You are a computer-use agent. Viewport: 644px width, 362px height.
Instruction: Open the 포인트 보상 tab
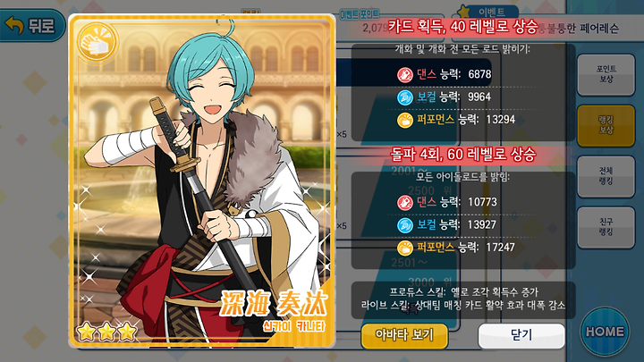606,74
